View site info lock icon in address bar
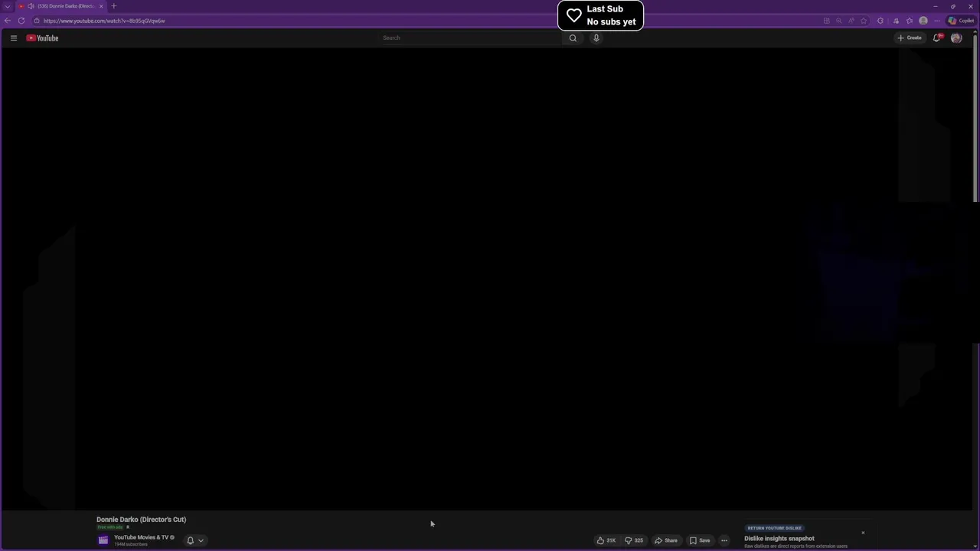The width and height of the screenshot is (980, 551). pyautogui.click(x=36, y=21)
